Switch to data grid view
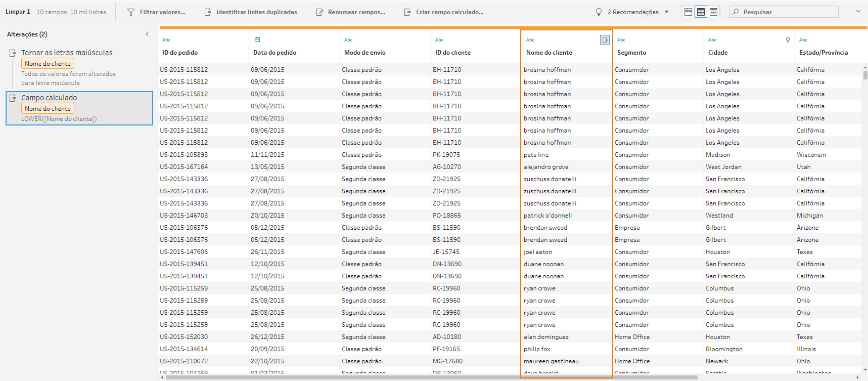868x381 pixels. [x=701, y=12]
